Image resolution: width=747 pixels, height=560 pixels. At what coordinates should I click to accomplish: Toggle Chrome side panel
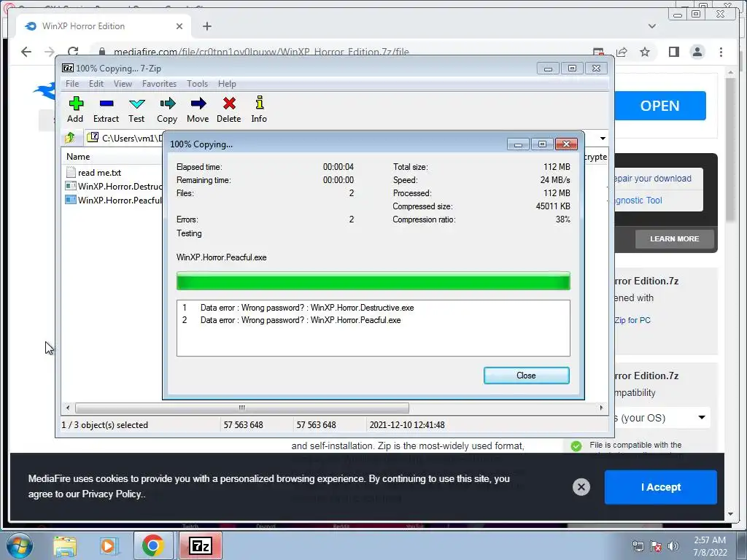click(x=673, y=52)
